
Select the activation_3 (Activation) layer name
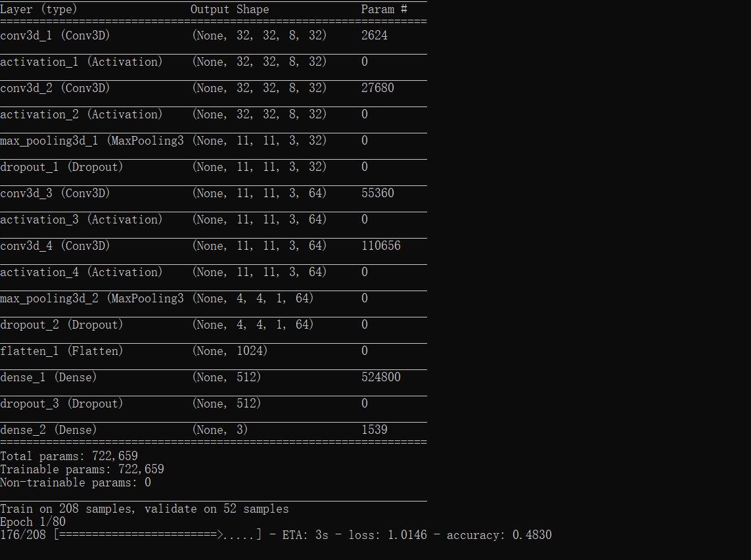81,220
